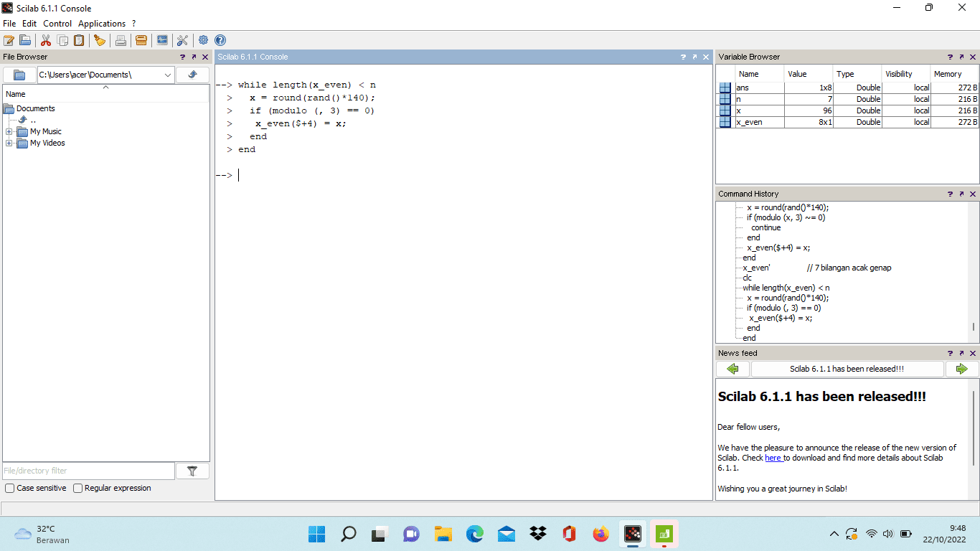
Task: Undock the Command History panel
Action: pyautogui.click(x=961, y=194)
